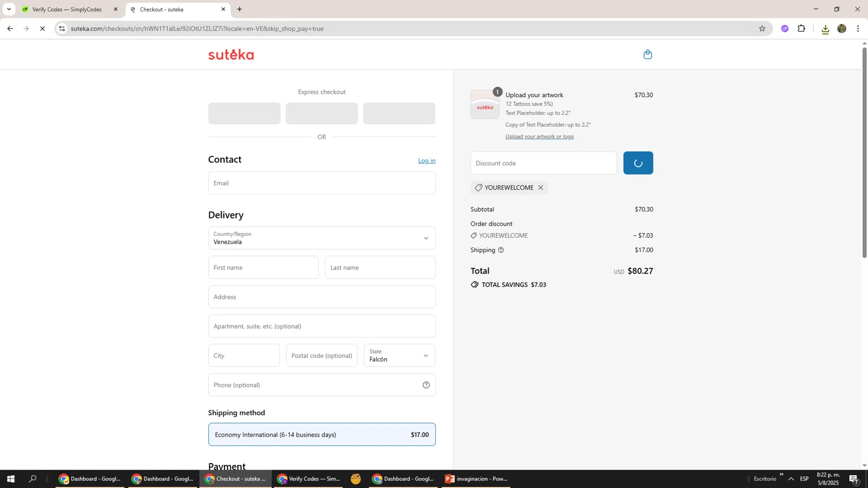The width and height of the screenshot is (868, 488).
Task: Stop loading the page
Action: click(x=42, y=28)
